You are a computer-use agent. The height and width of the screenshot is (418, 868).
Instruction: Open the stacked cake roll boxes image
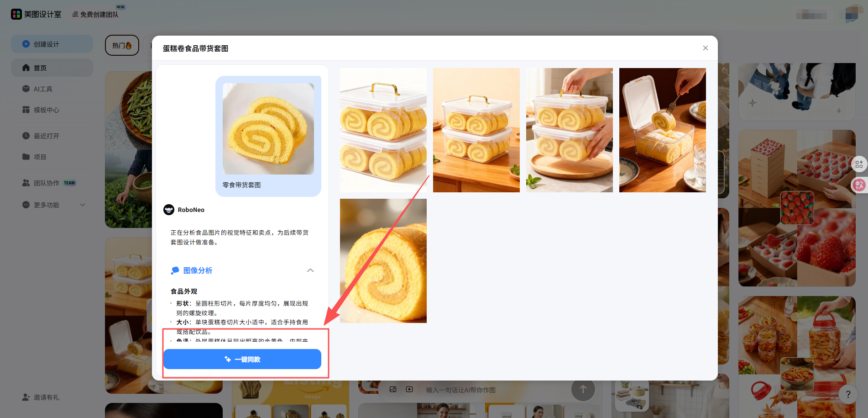coord(383,130)
